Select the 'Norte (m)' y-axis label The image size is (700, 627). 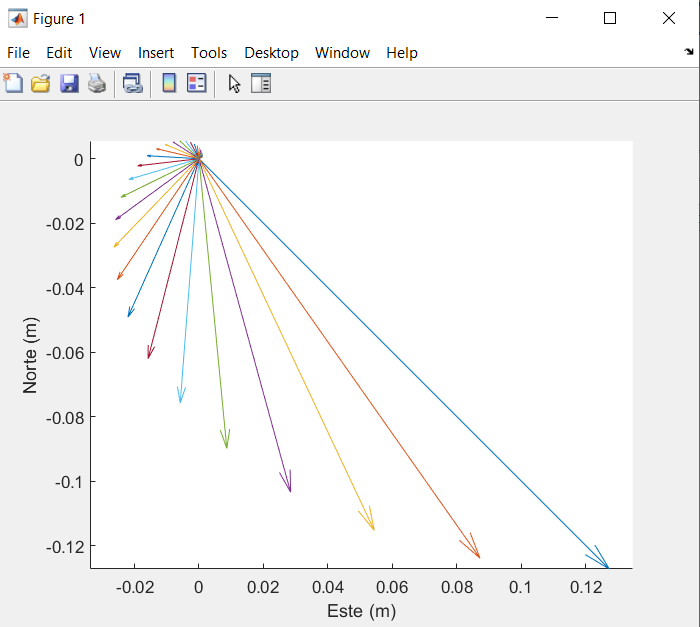click(x=31, y=355)
